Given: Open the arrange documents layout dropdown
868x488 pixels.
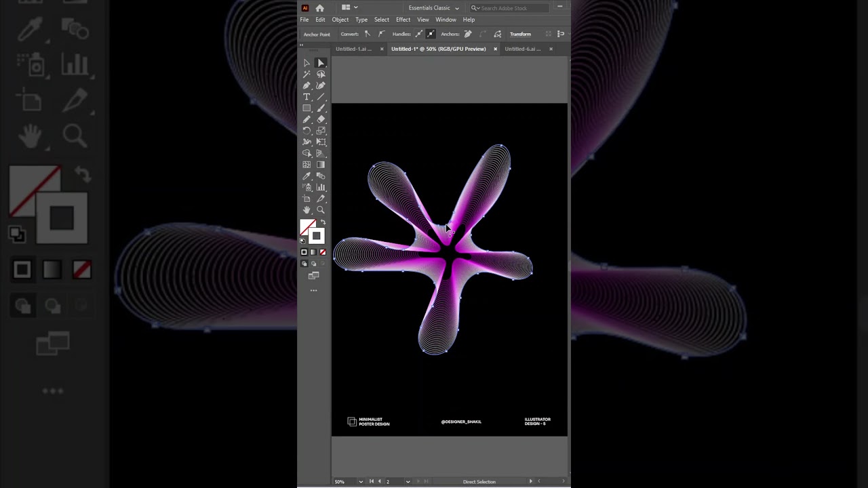Looking at the screenshot, I should (349, 8).
